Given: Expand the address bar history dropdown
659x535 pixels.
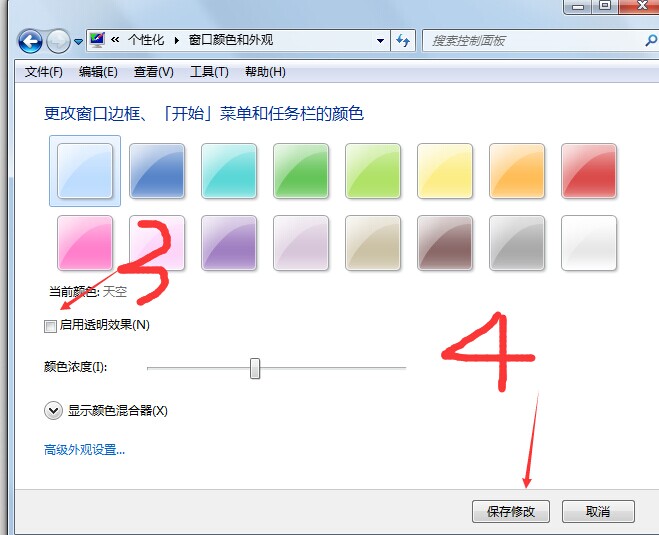Looking at the screenshot, I should click(380, 41).
